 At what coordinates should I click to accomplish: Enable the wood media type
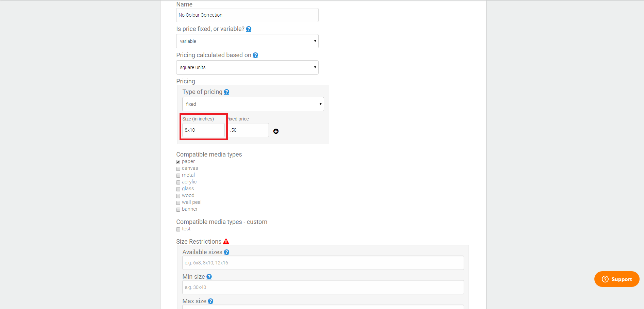coord(178,196)
